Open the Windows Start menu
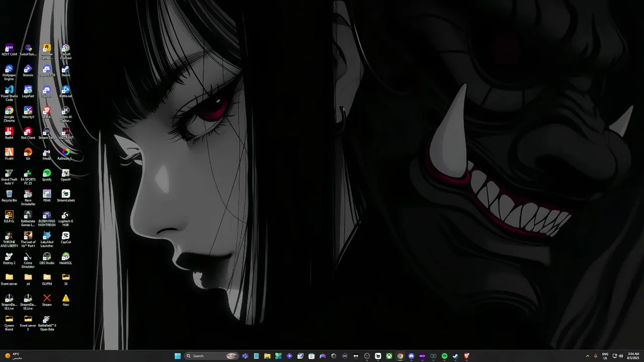This screenshot has height=362, width=644. [x=178, y=356]
